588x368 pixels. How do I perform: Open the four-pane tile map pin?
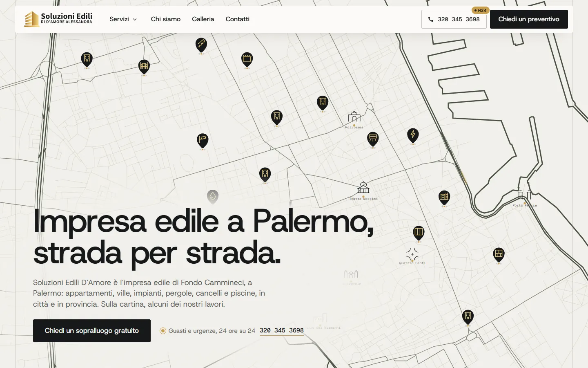[x=499, y=254]
